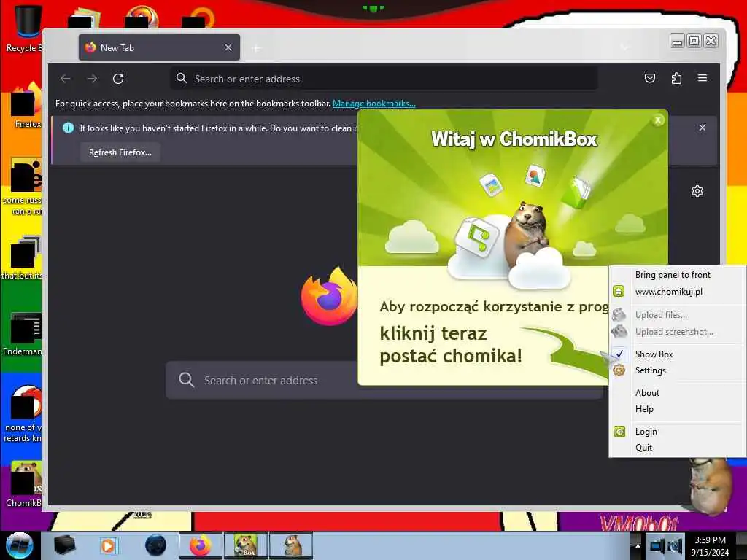Open the Manage bookmarks link
This screenshot has width=747, height=560.
(x=374, y=104)
